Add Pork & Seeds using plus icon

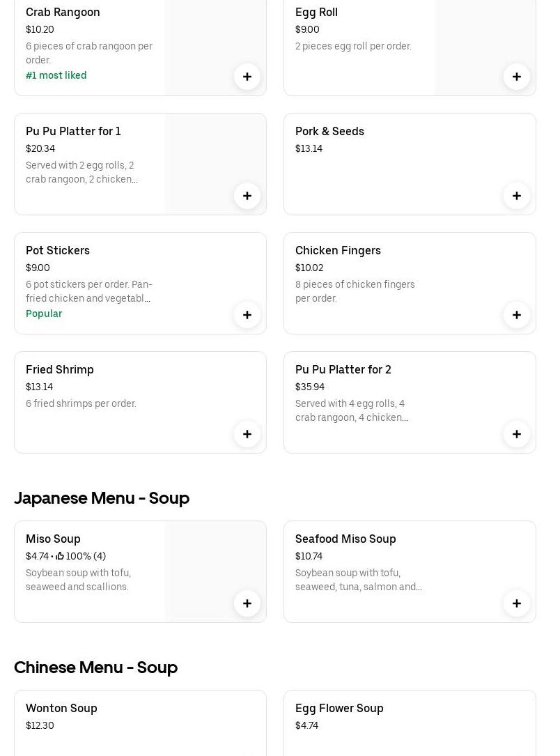click(516, 196)
